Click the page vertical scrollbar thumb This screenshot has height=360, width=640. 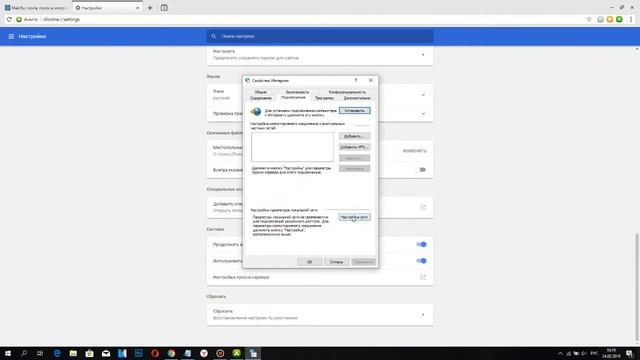(x=636, y=288)
